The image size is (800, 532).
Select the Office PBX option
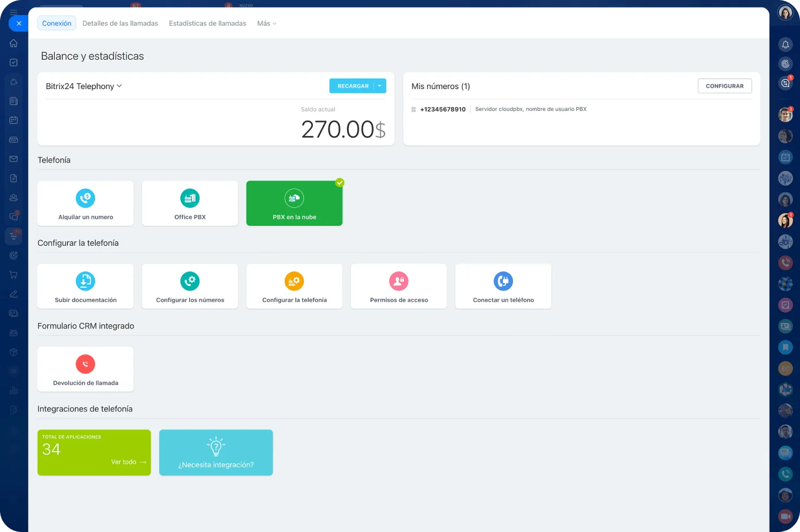click(x=189, y=204)
